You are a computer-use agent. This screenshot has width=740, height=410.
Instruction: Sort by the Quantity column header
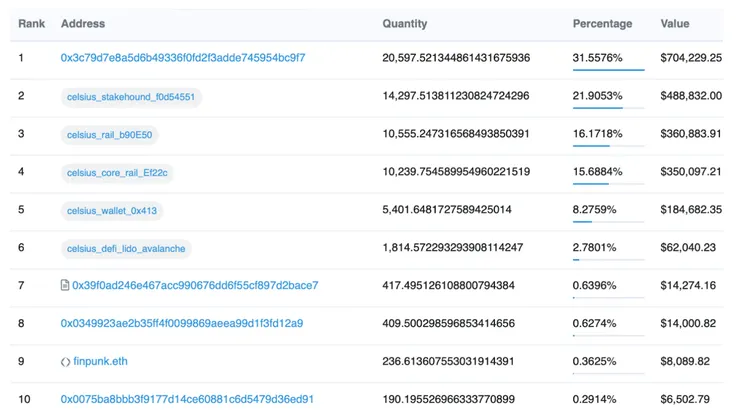point(404,24)
